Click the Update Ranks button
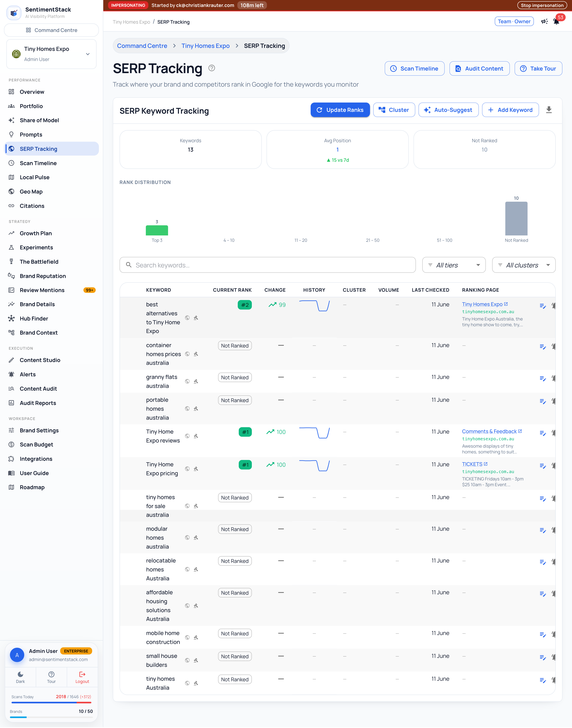This screenshot has height=728, width=572. coord(340,110)
